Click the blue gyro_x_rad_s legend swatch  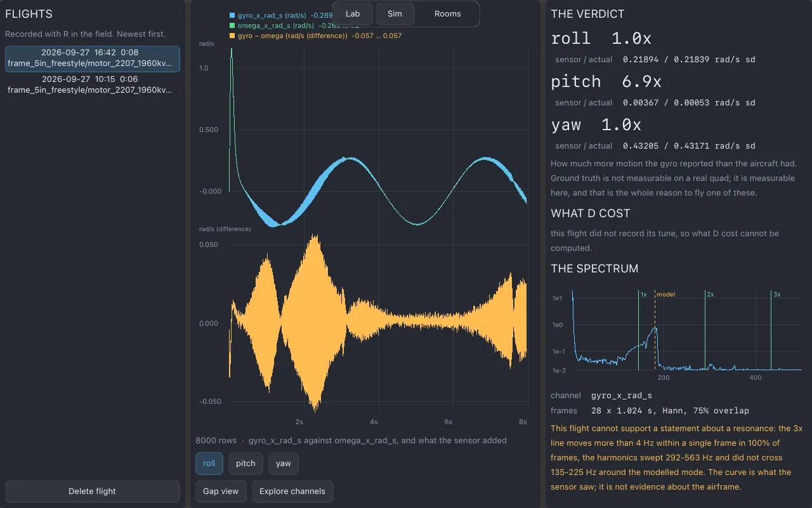click(x=232, y=15)
